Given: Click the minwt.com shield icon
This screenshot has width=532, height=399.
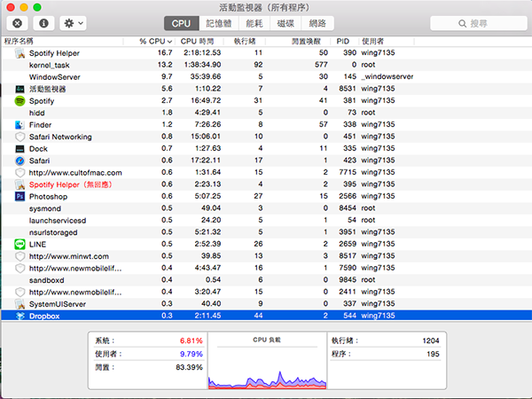Looking at the screenshot, I should [20, 256].
